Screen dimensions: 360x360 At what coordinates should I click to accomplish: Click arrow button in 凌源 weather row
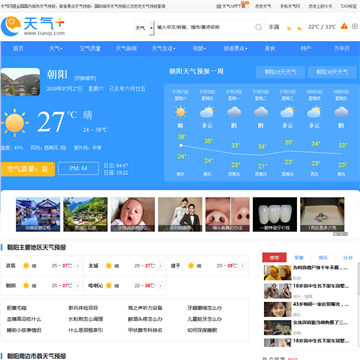[x=78, y=266]
